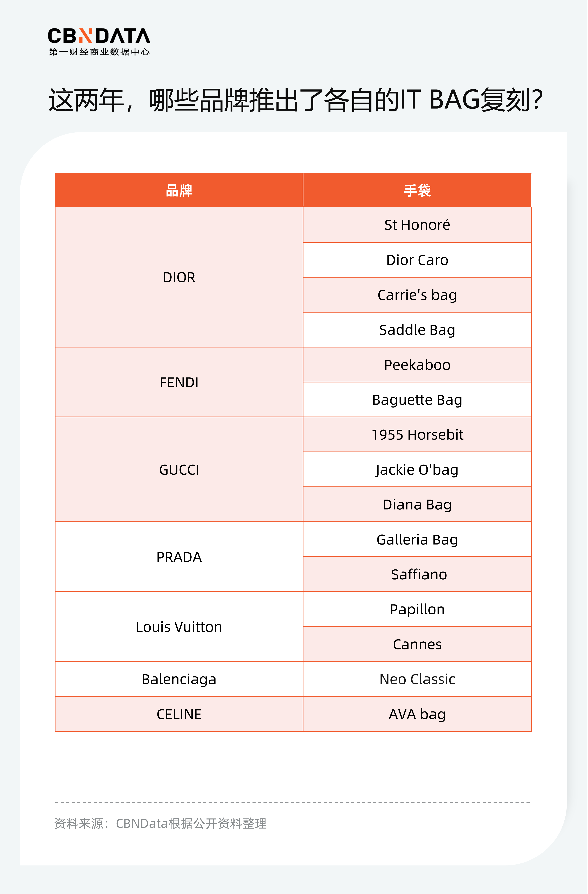Click the CELINE cell

[x=179, y=714]
